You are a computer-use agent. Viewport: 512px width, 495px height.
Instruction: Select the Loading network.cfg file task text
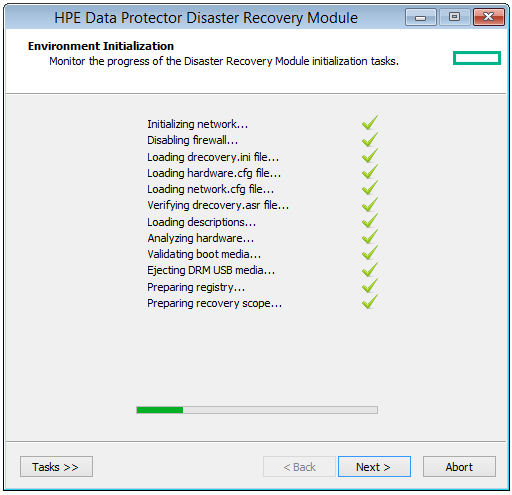210,189
